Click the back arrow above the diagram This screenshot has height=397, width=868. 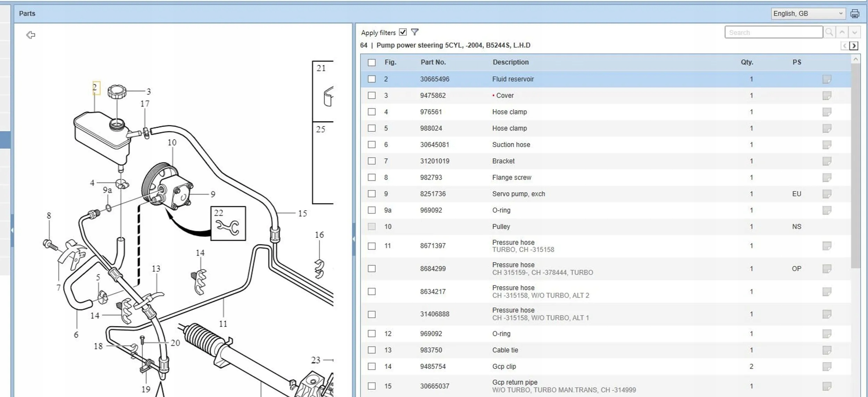[x=31, y=35]
